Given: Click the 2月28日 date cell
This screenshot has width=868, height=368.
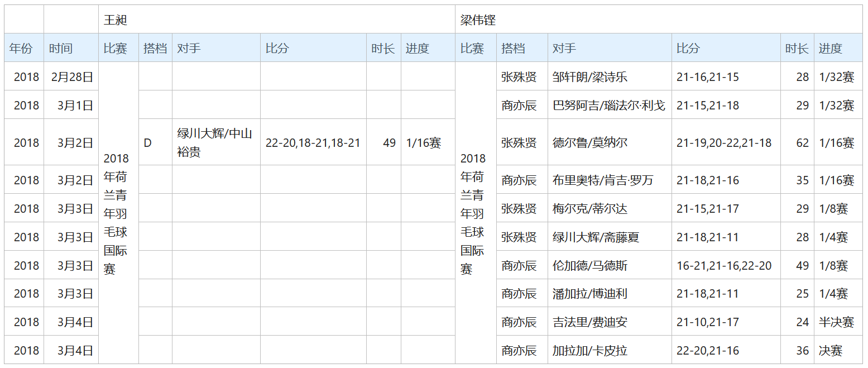Looking at the screenshot, I should [72, 77].
